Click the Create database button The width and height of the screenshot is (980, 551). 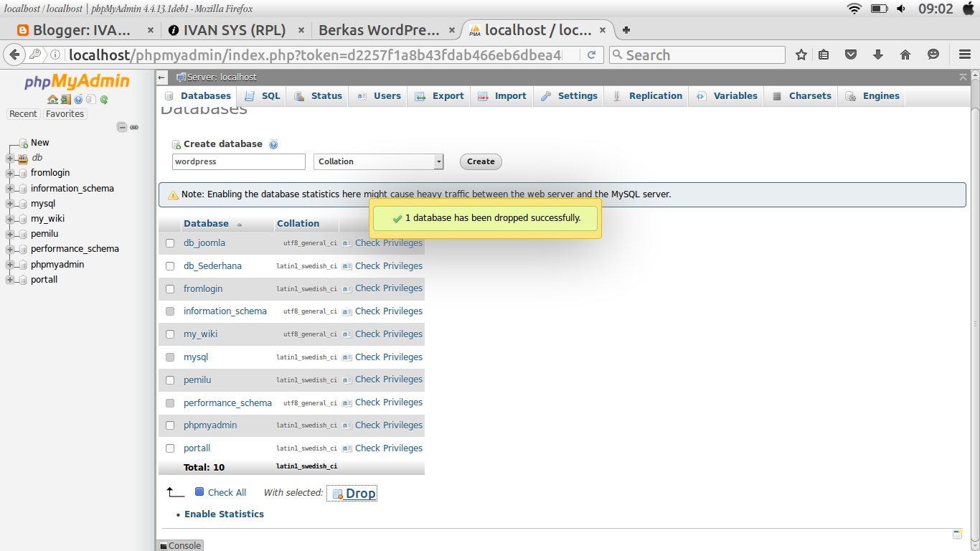point(481,161)
